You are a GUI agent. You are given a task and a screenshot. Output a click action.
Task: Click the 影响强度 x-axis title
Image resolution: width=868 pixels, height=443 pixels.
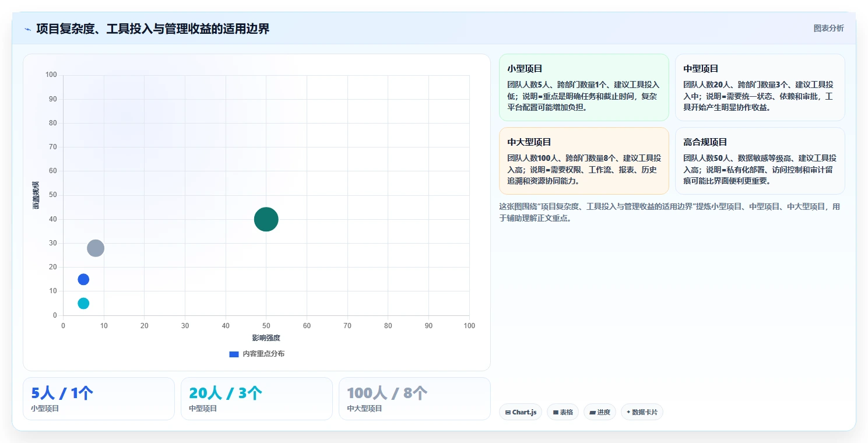(x=266, y=338)
